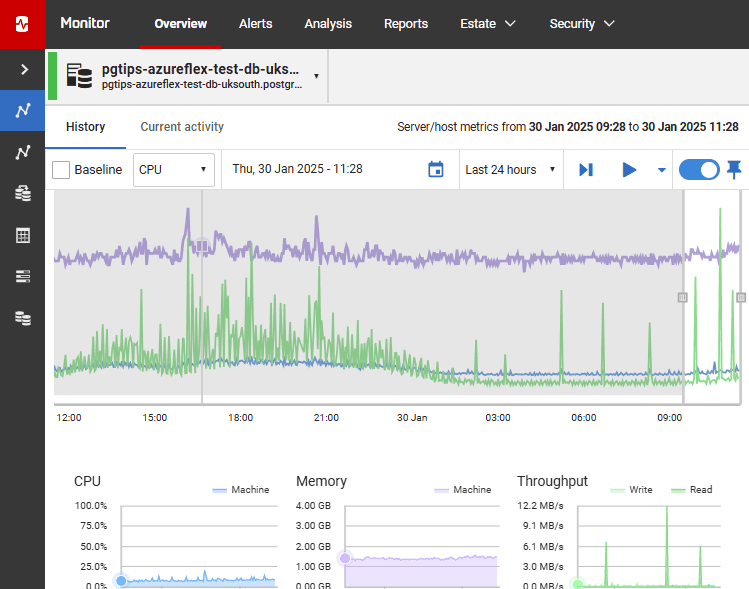Click the left handle of the timeline focus window
Image resolution: width=749 pixels, height=589 pixels.
[x=682, y=298]
